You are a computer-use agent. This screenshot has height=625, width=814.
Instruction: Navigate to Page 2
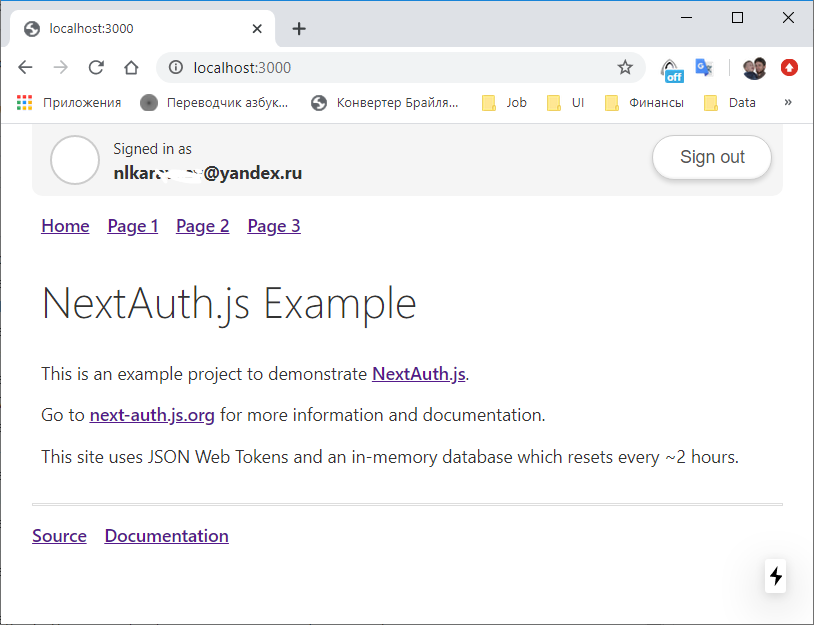[202, 226]
